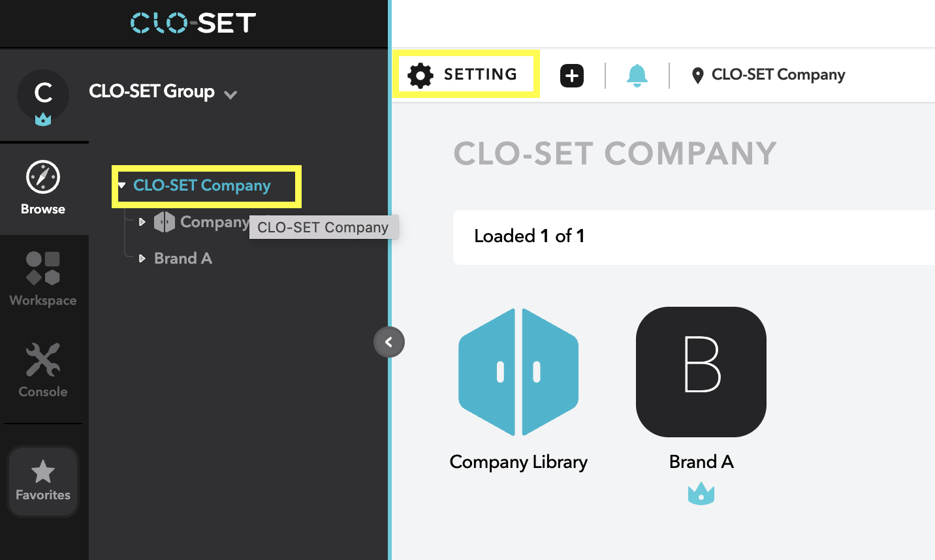Click the SETTING gear icon
This screenshot has width=935, height=560.
pos(420,75)
